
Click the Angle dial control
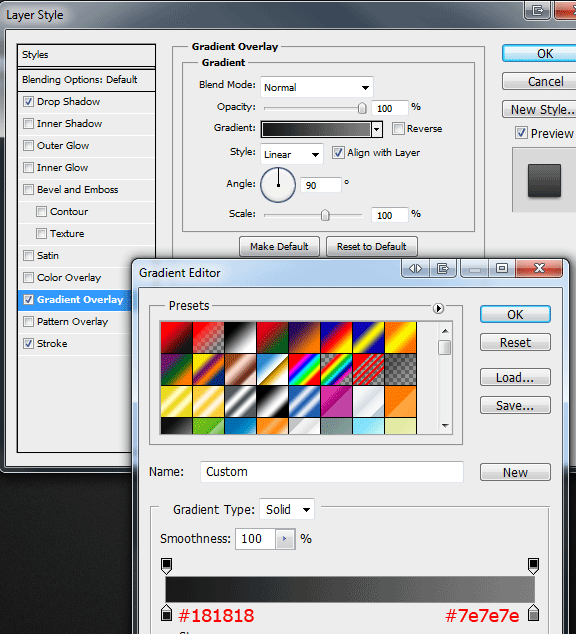click(278, 185)
